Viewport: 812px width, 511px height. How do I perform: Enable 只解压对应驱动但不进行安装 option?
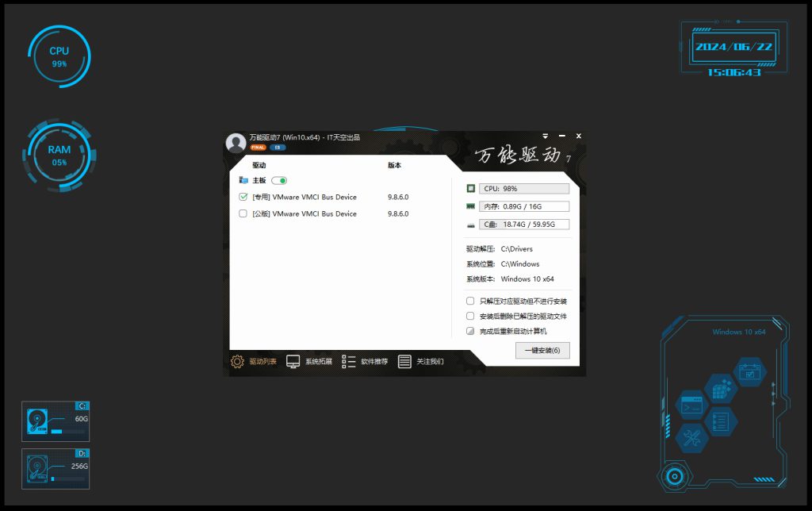[x=470, y=302]
